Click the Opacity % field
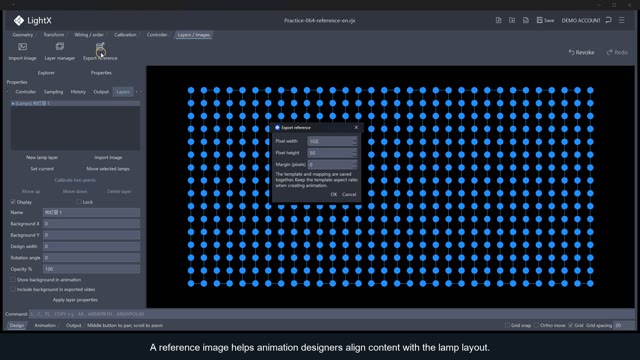This screenshot has height=360, width=640. (91, 269)
